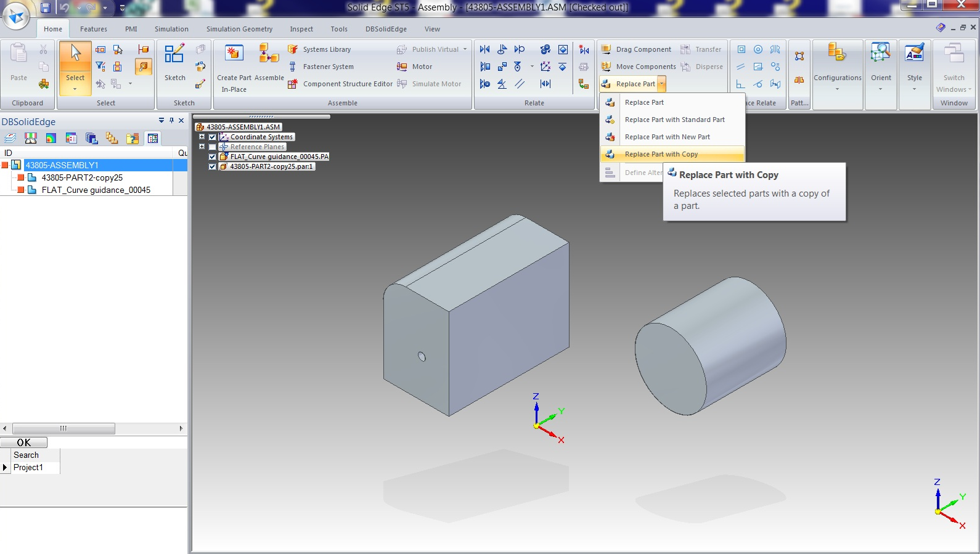Open the Sketch tool
The height and width of the screenshot is (554, 980).
point(174,54)
